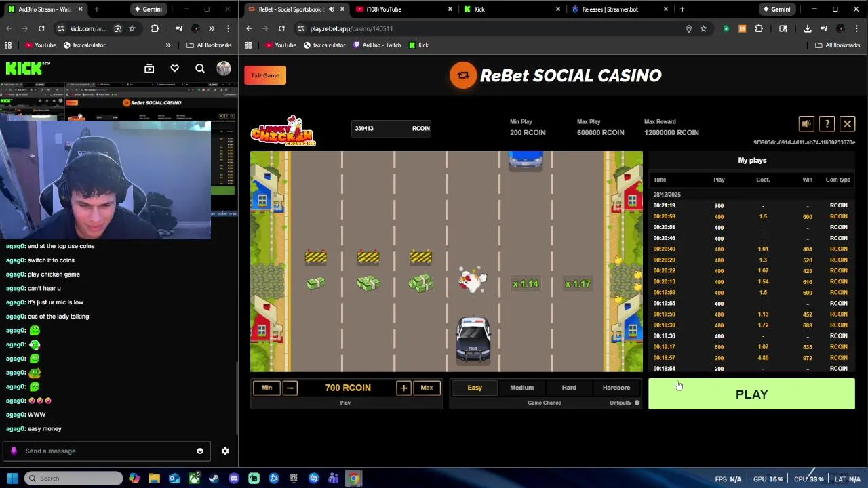Open new tab in left Kick window
Image resolution: width=868 pixels, height=488 pixels.
pos(96,9)
